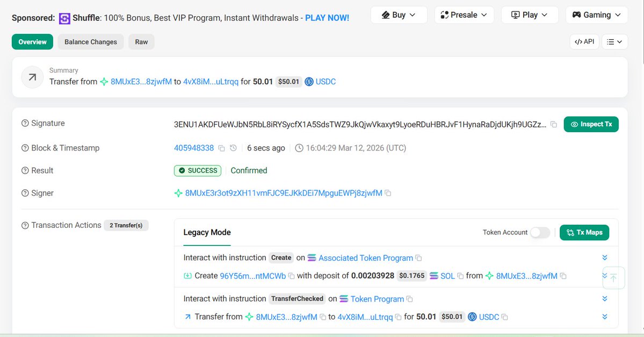Click the clock icon beside the UTC timestamp
The width and height of the screenshot is (644, 337).
point(299,148)
